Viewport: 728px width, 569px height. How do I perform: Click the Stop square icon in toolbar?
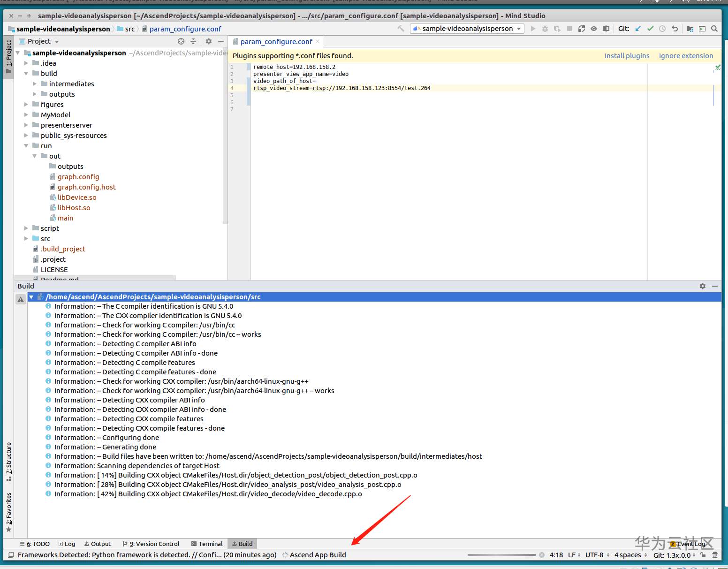pyautogui.click(x=569, y=29)
